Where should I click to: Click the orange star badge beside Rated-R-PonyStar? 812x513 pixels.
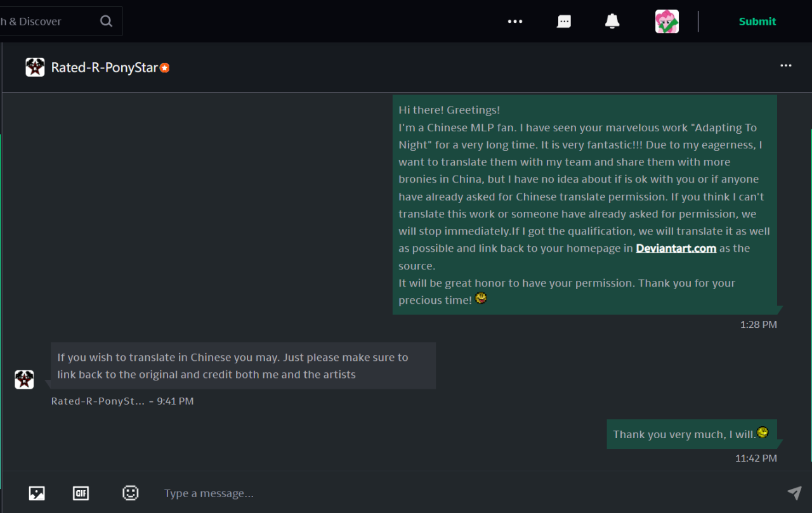click(164, 68)
